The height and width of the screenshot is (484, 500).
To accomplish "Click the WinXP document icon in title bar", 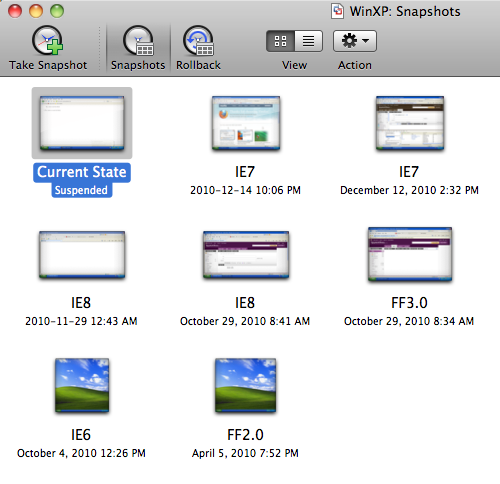I will (x=338, y=11).
